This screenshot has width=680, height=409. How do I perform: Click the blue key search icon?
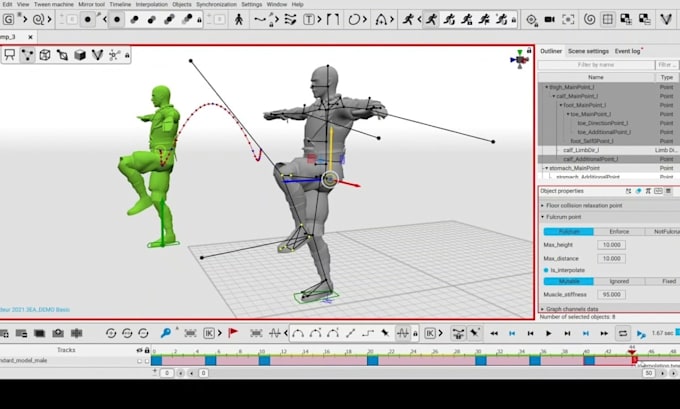point(165,333)
